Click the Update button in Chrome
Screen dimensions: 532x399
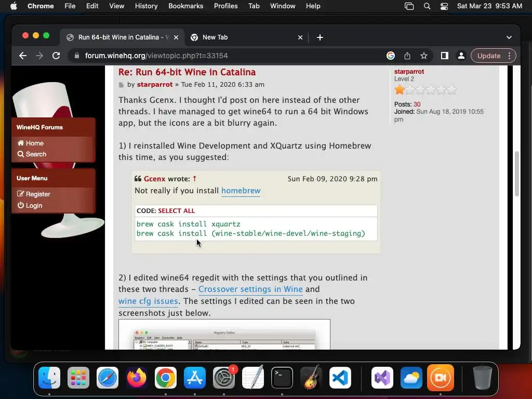pyautogui.click(x=489, y=56)
